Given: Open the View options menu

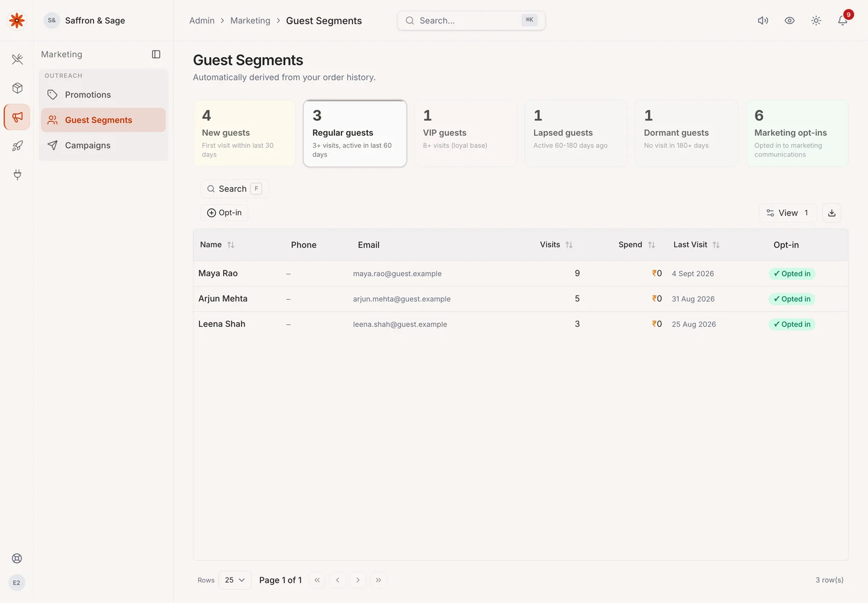Looking at the screenshot, I should pyautogui.click(x=788, y=213).
